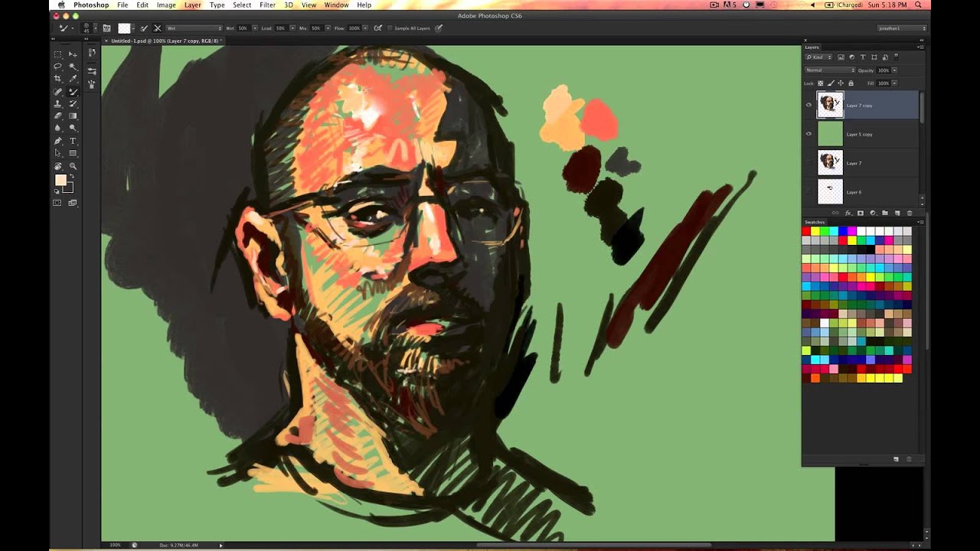
Task: Select the Eraser tool
Action: [57, 116]
